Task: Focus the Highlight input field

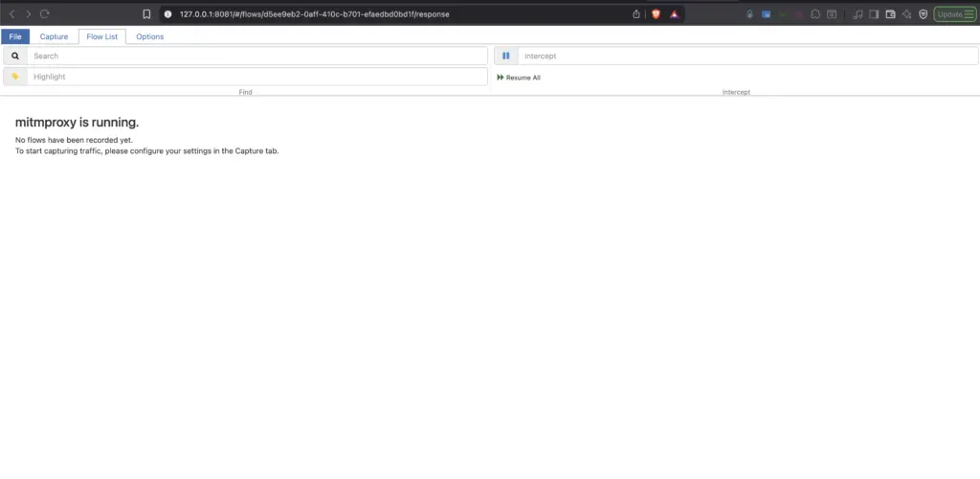Action: 256,77
